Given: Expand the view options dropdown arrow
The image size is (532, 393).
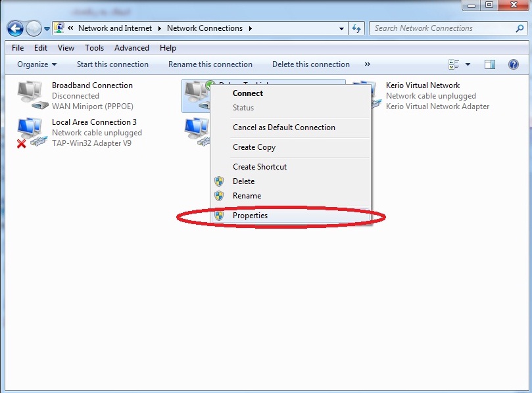Looking at the screenshot, I should pyautogui.click(x=468, y=64).
